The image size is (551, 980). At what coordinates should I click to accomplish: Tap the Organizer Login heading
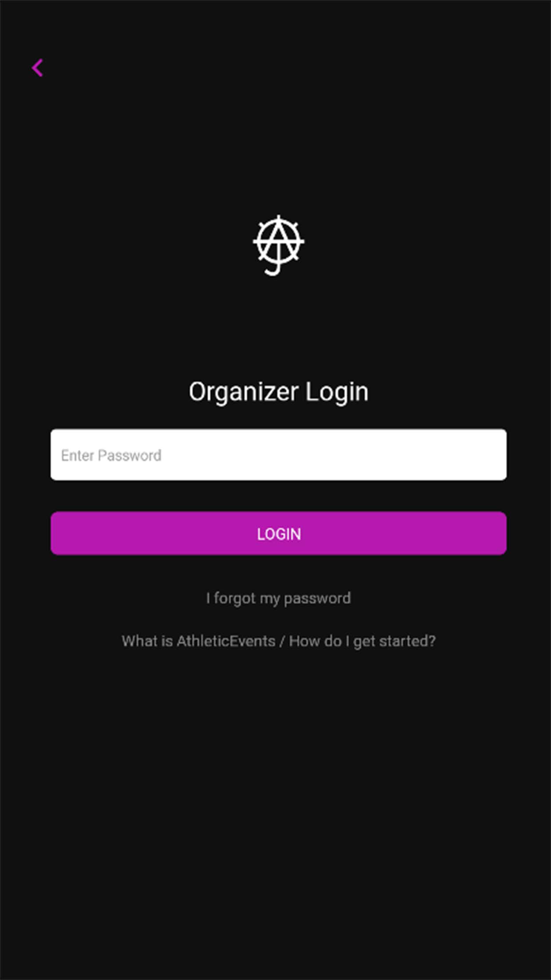point(278,392)
